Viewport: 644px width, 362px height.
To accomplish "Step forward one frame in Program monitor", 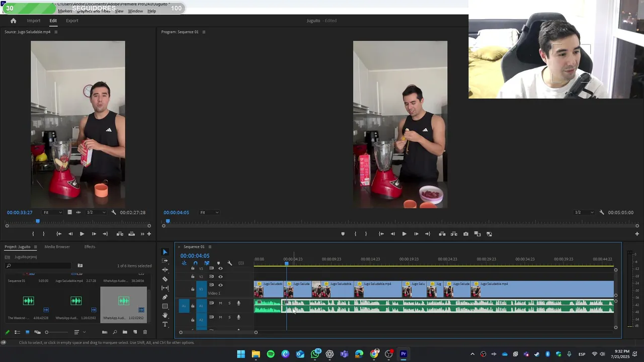I will pos(416,234).
